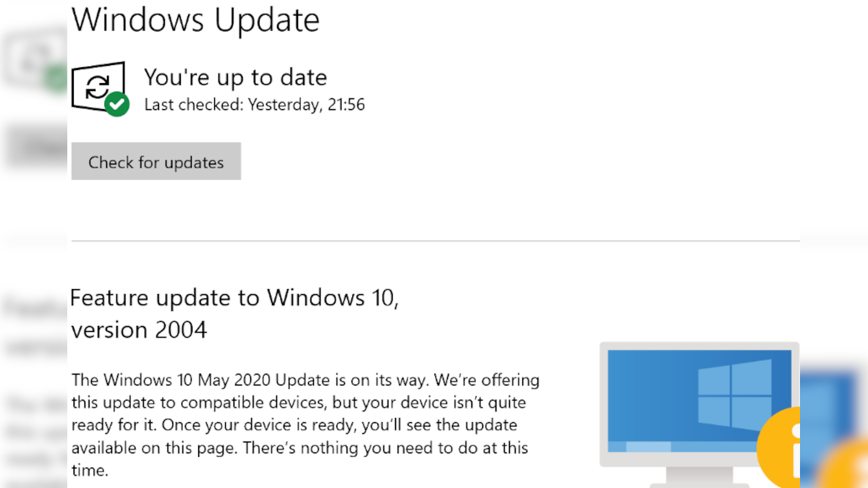
Task: Select the green checkmark status badge
Action: (116, 104)
